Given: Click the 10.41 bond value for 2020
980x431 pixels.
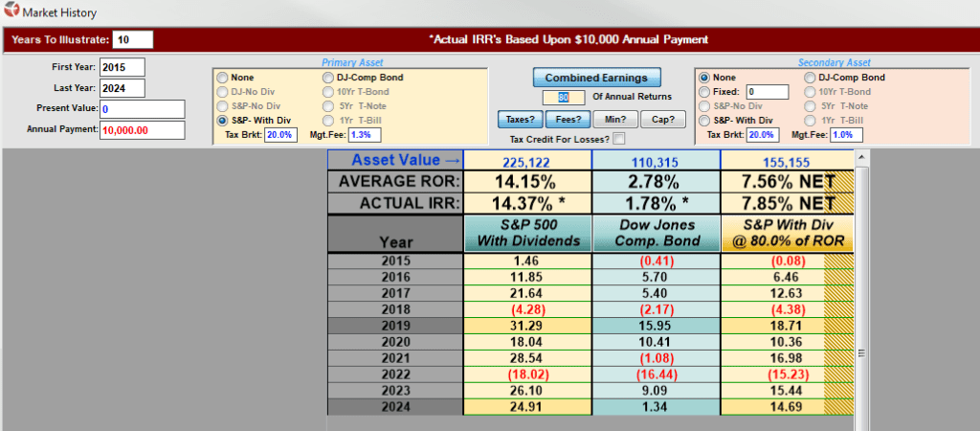Looking at the screenshot, I should 656,342.
